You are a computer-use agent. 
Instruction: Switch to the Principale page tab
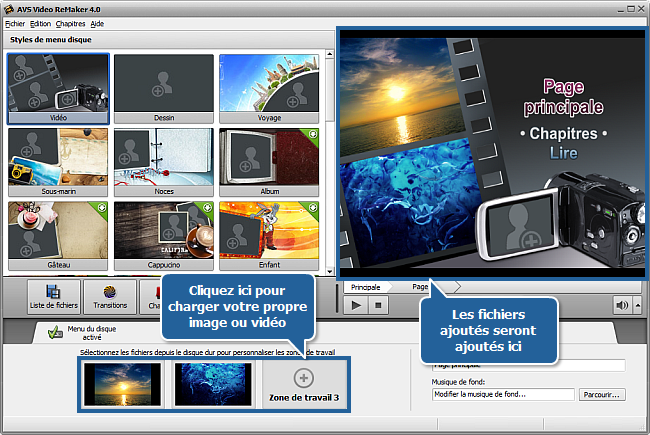(x=365, y=286)
